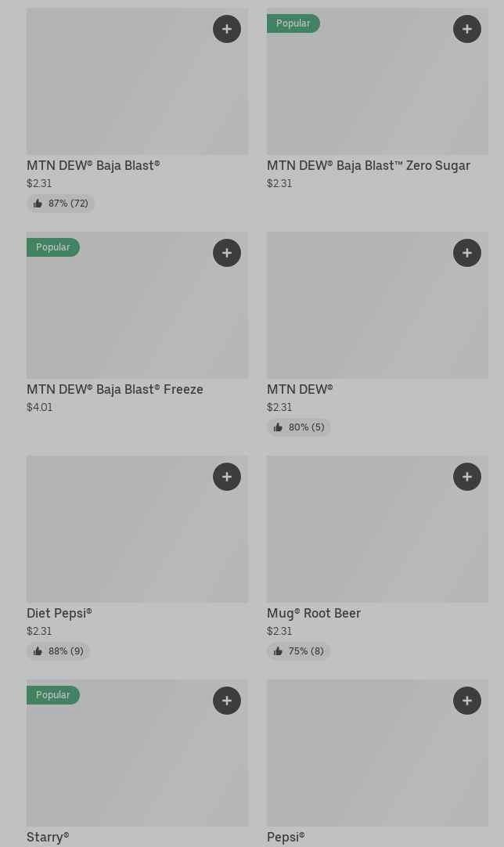Click the 80% (5) thumbs-up rating

(x=299, y=427)
